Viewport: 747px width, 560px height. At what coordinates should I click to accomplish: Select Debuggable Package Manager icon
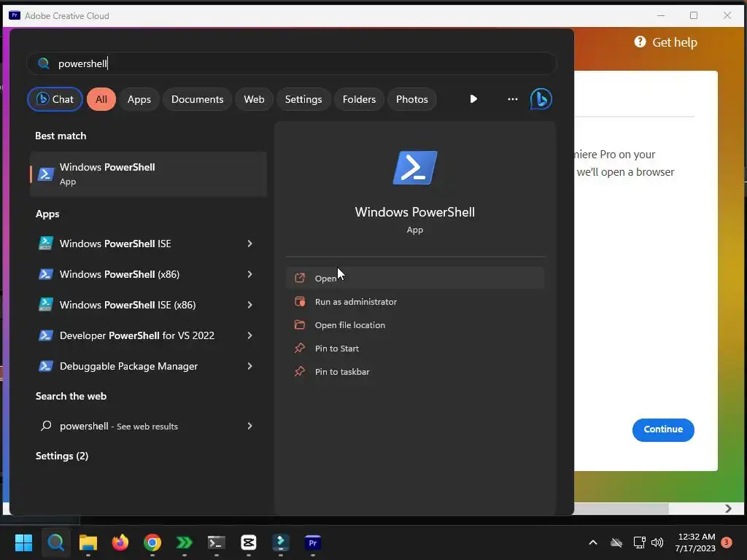pyautogui.click(x=46, y=366)
